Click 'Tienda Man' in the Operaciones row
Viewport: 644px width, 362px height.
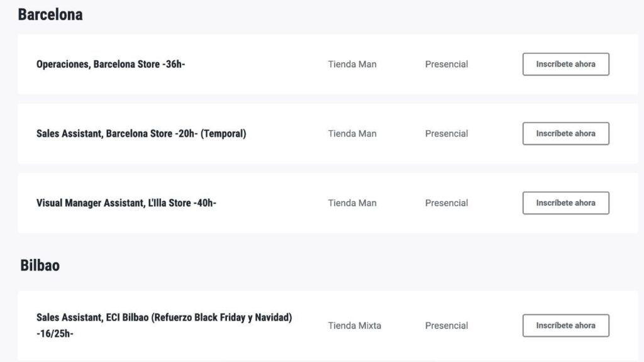[x=352, y=64]
